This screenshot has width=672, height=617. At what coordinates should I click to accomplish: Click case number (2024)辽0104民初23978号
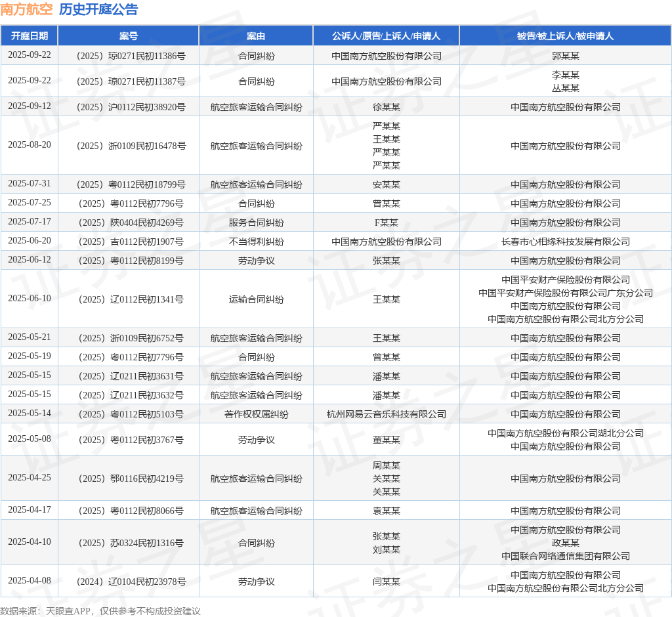131,582
